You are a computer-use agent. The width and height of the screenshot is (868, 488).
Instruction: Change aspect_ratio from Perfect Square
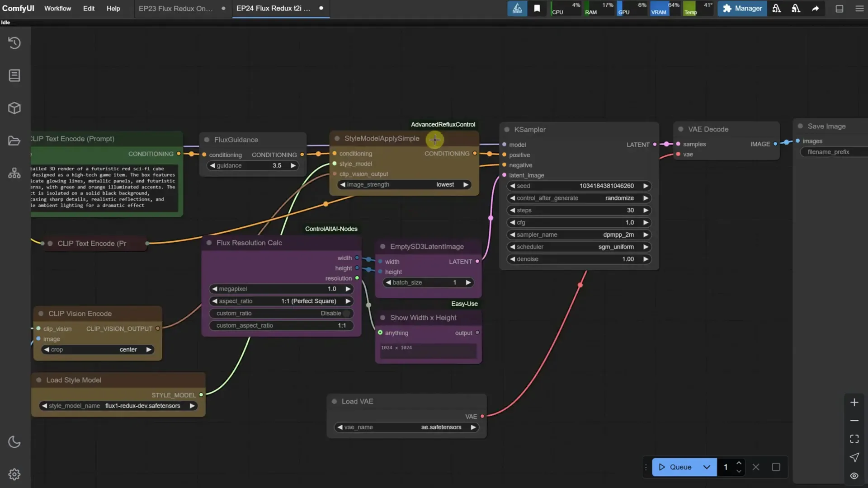(348, 301)
